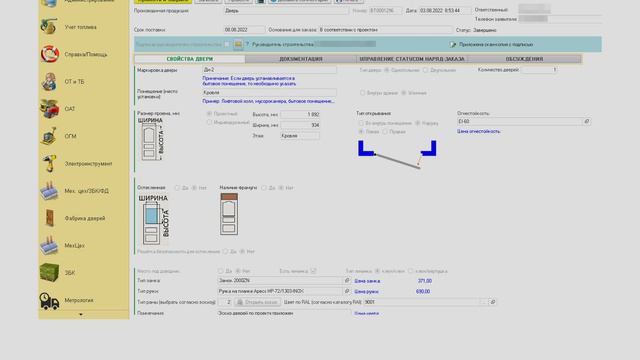
Task: Toggle the checkbox in the blue signature bar
Action: 227,44
